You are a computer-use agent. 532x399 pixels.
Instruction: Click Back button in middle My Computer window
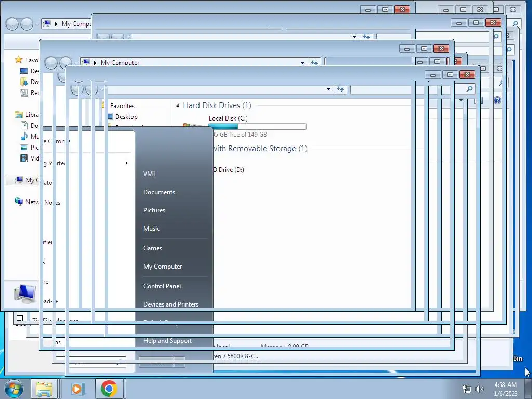point(51,63)
